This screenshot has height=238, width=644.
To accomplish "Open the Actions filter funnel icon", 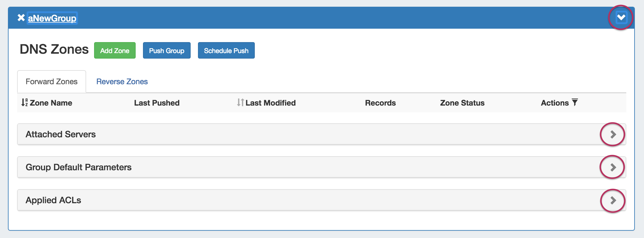I will point(575,102).
